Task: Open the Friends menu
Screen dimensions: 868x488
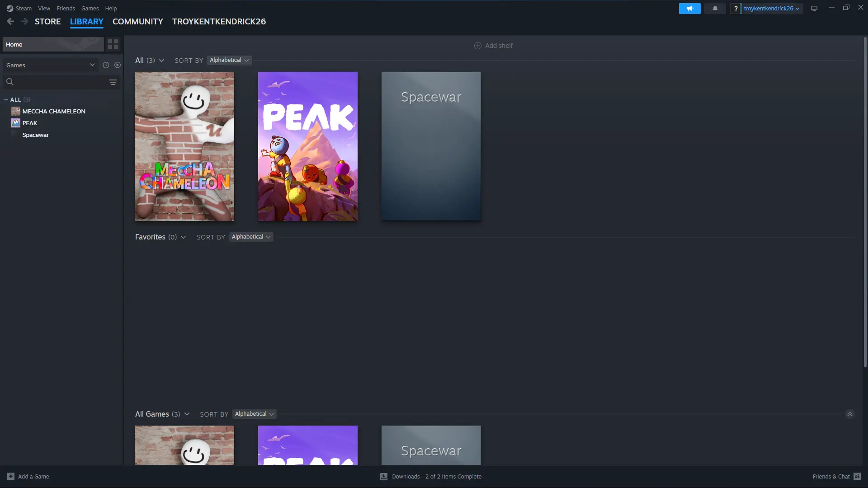Action: (x=66, y=9)
